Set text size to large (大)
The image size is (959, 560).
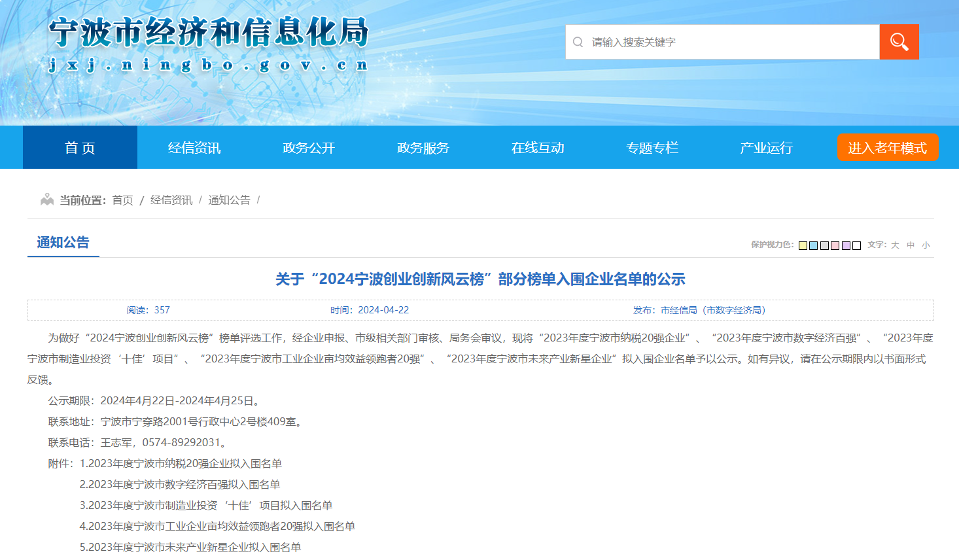point(895,245)
